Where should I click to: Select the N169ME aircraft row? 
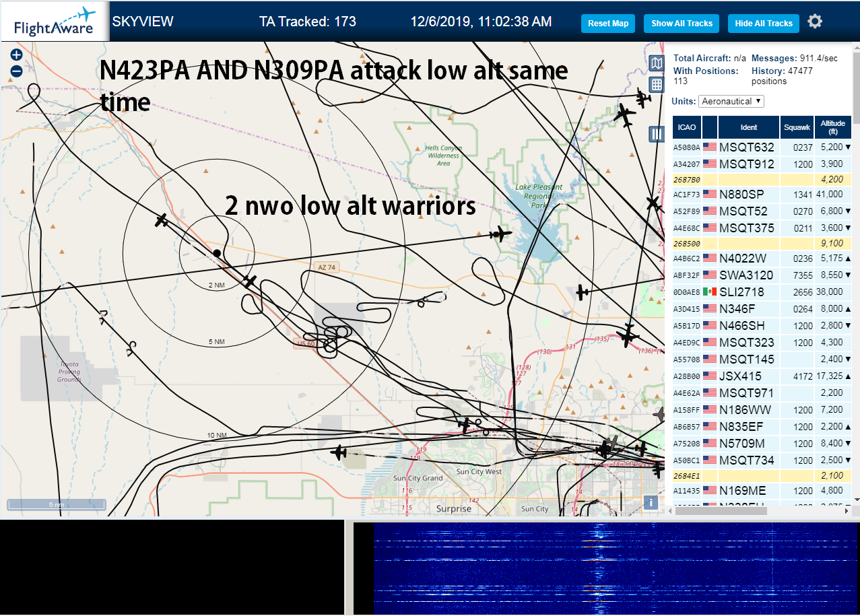pyautogui.click(x=762, y=491)
